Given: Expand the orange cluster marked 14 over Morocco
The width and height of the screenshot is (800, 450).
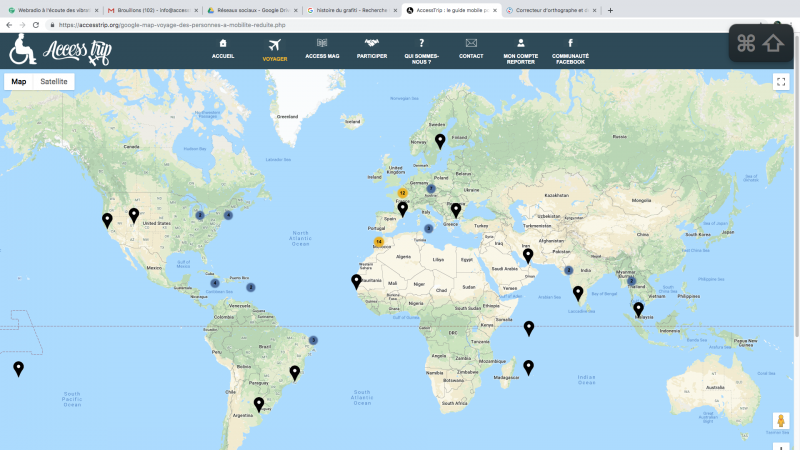Looking at the screenshot, I should 379,241.
